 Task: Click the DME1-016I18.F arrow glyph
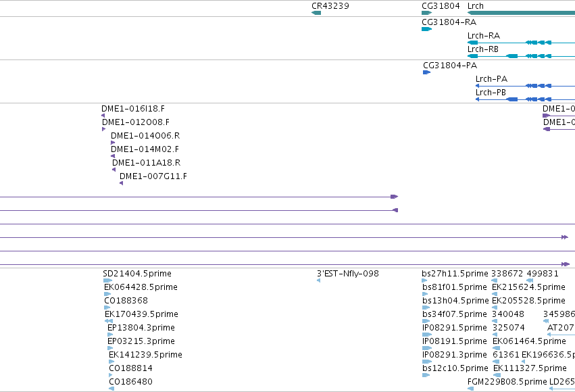(103, 116)
